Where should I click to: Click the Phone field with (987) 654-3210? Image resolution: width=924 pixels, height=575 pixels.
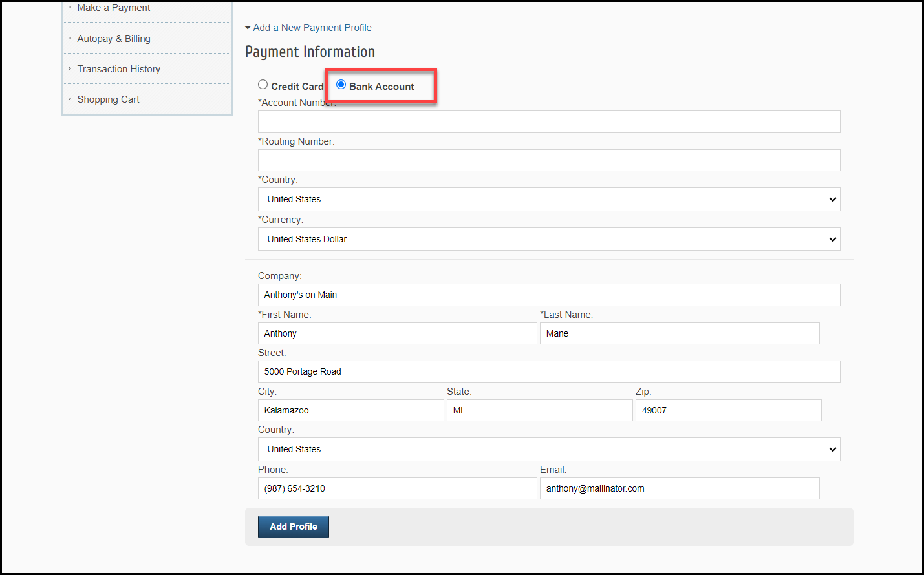click(398, 488)
